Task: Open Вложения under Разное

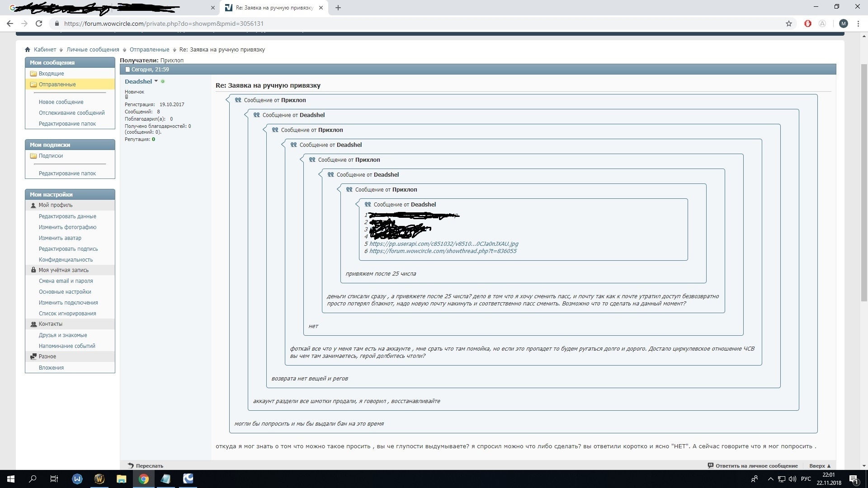Action: tap(51, 368)
